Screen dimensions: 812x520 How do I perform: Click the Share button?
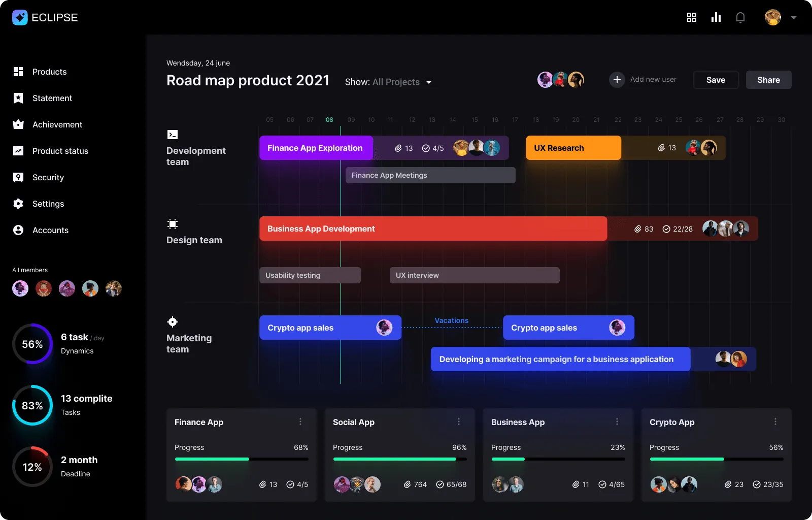click(x=768, y=80)
